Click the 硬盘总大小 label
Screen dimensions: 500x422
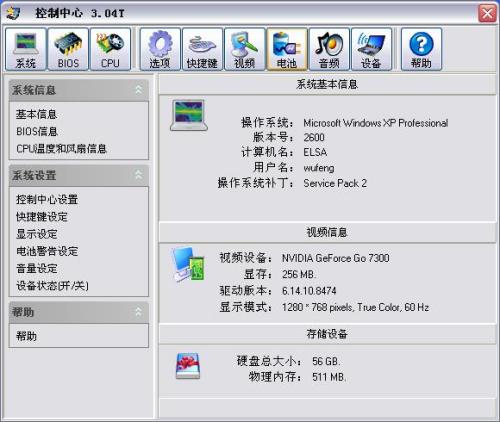(x=269, y=361)
